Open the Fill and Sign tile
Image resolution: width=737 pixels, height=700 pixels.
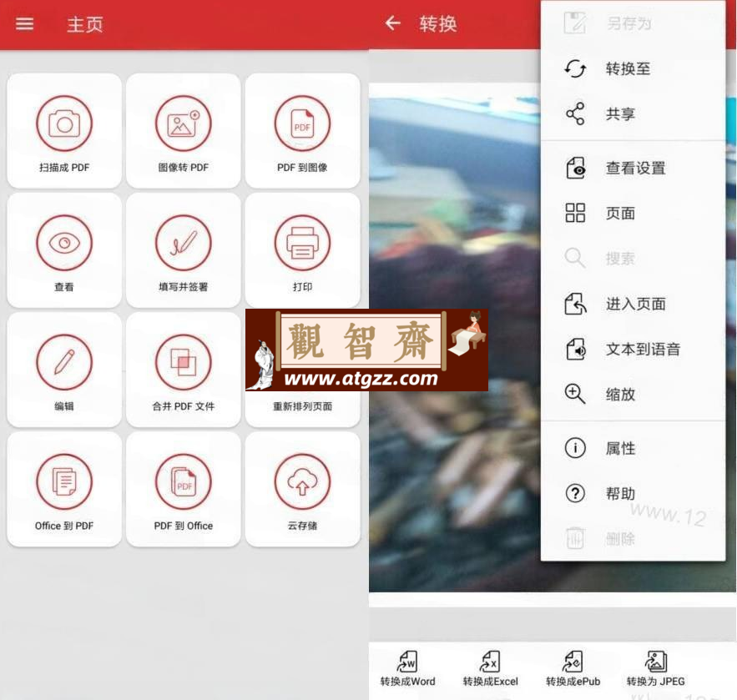(x=184, y=250)
